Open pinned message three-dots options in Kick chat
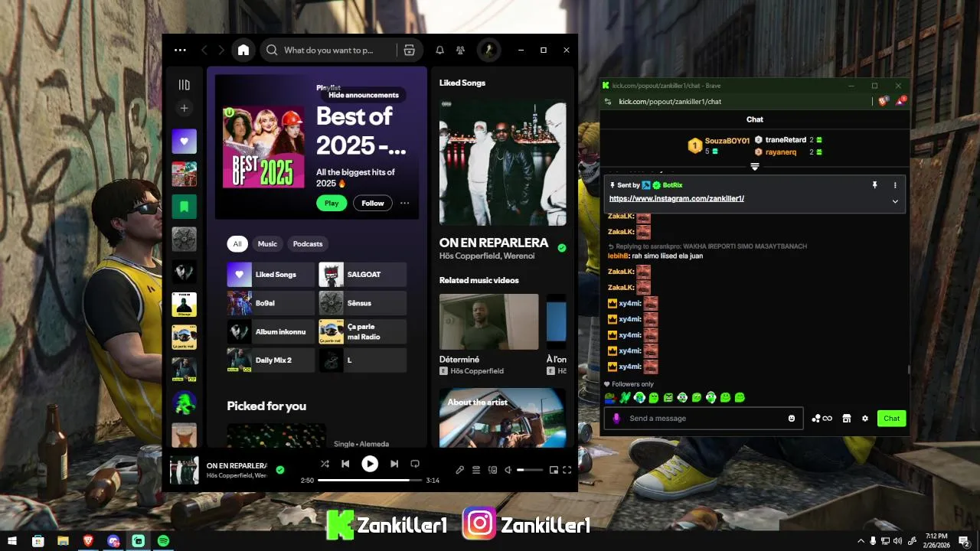The height and width of the screenshot is (551, 980). 895,185
